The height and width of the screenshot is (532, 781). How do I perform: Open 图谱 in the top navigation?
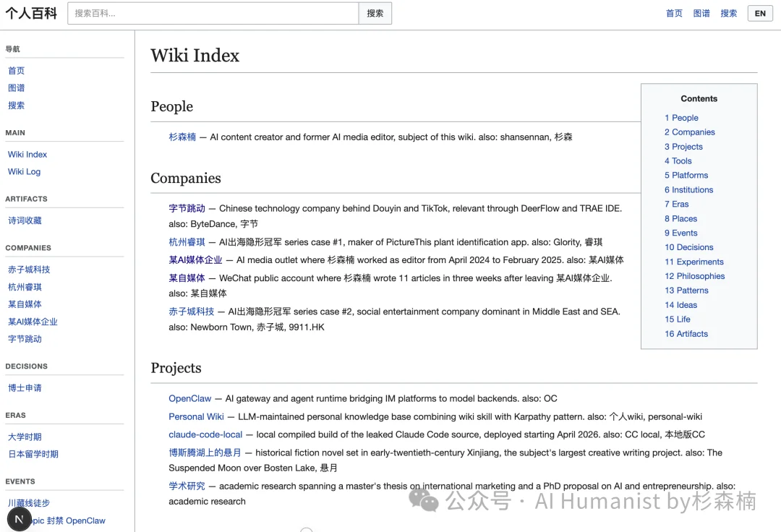point(701,12)
